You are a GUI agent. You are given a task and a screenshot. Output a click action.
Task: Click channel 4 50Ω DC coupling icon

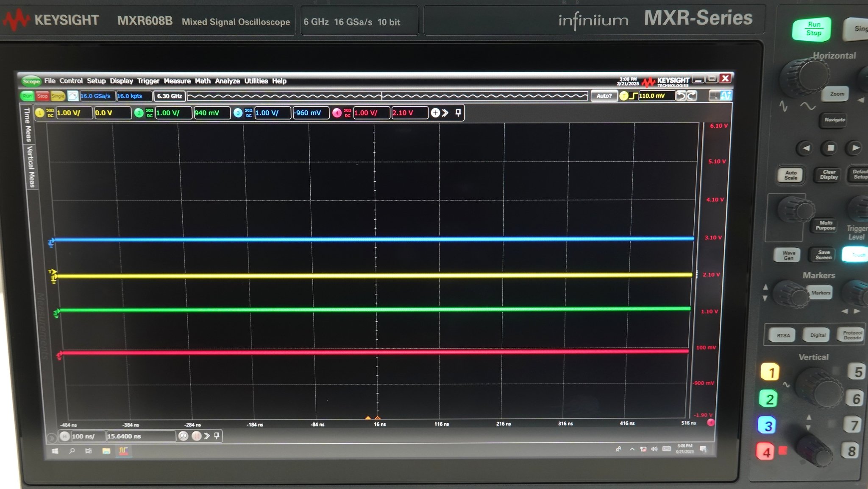point(348,113)
